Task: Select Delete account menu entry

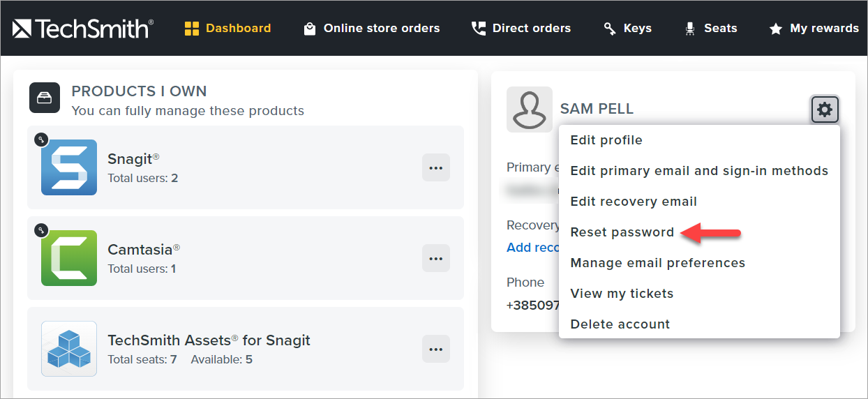Action: click(620, 324)
